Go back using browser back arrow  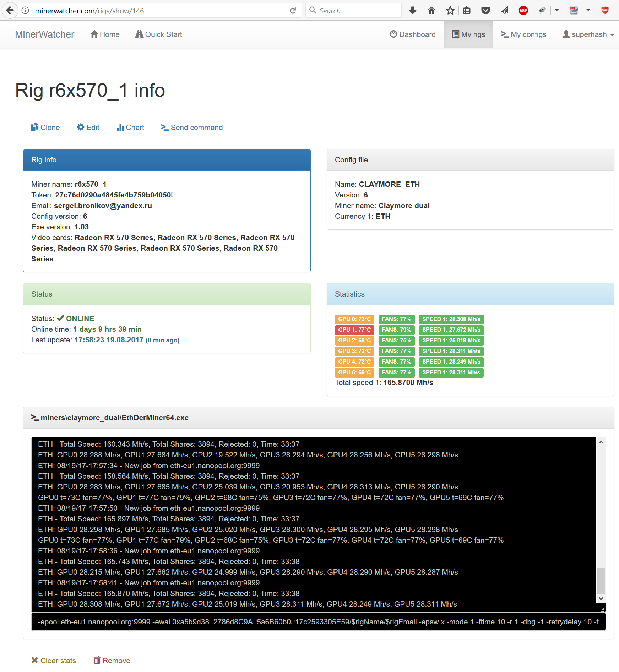pyautogui.click(x=10, y=11)
